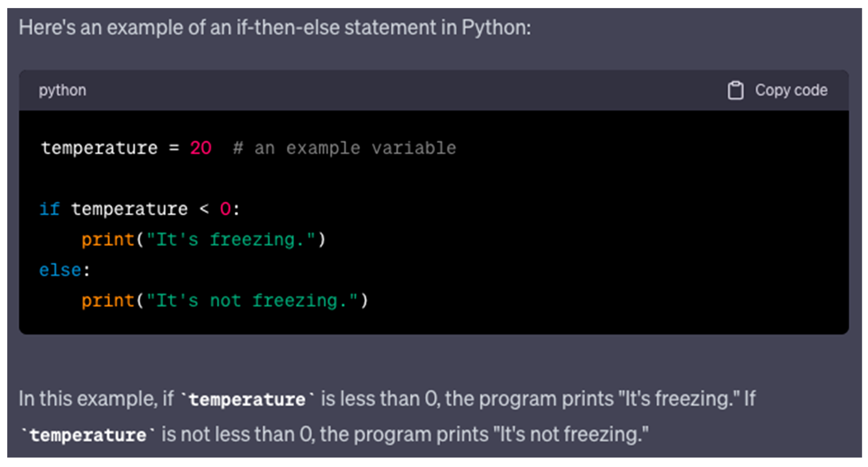Image resolution: width=868 pixels, height=467 pixels.
Task: Click inline code "temperature" after "In this example, if"
Action: pyautogui.click(x=247, y=400)
